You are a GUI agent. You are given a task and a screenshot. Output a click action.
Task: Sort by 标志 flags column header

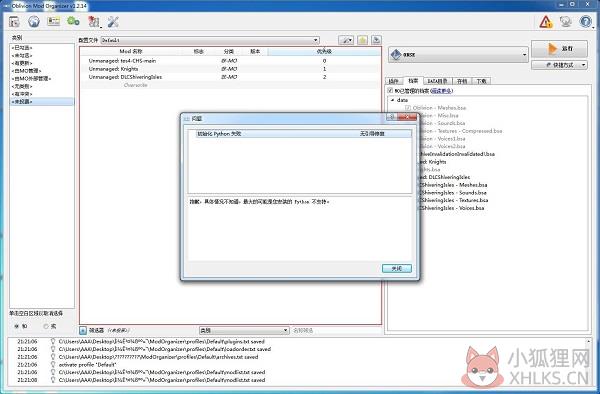coord(198,51)
